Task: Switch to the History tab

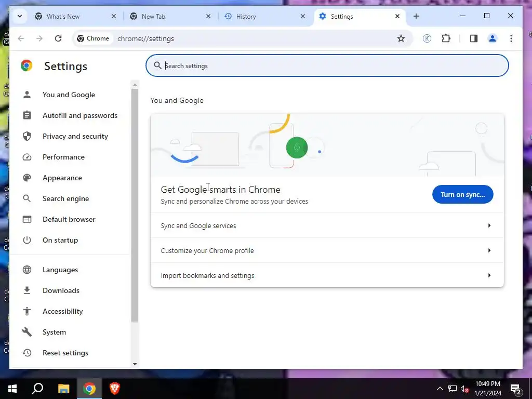Action: coord(263,16)
